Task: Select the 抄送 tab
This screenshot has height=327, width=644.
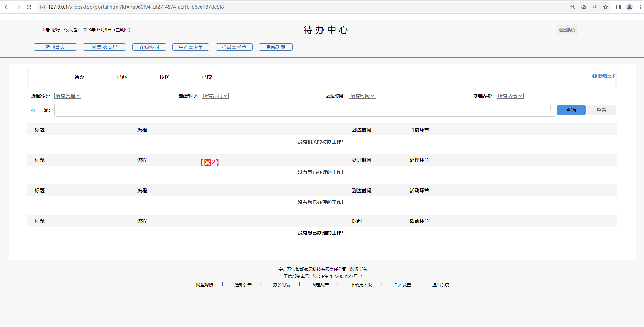Action: (164, 77)
